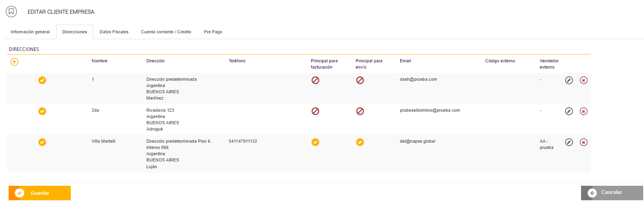Click the Principal para envío header
The height and width of the screenshot is (203, 644).
[x=369, y=64]
